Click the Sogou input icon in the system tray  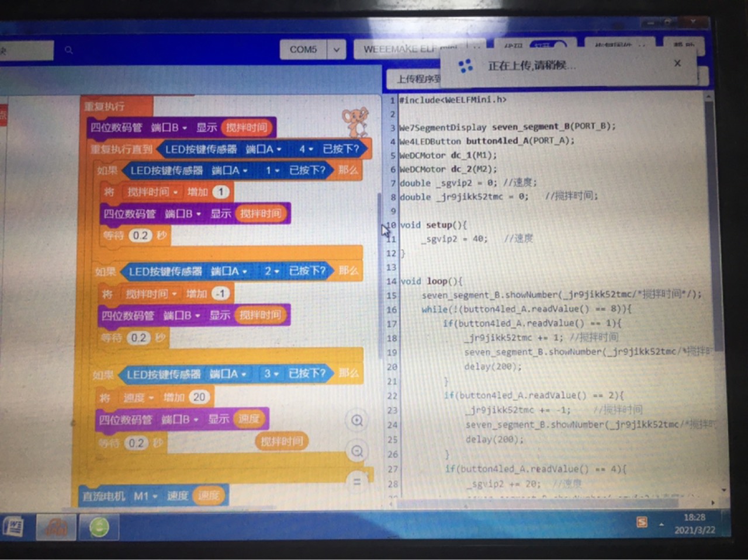[x=642, y=522]
